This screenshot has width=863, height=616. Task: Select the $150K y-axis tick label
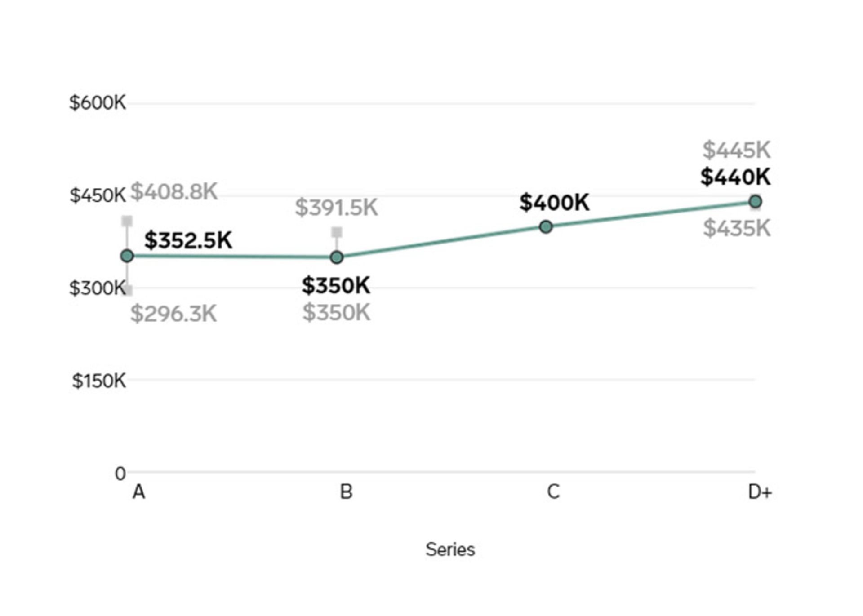tap(99, 381)
